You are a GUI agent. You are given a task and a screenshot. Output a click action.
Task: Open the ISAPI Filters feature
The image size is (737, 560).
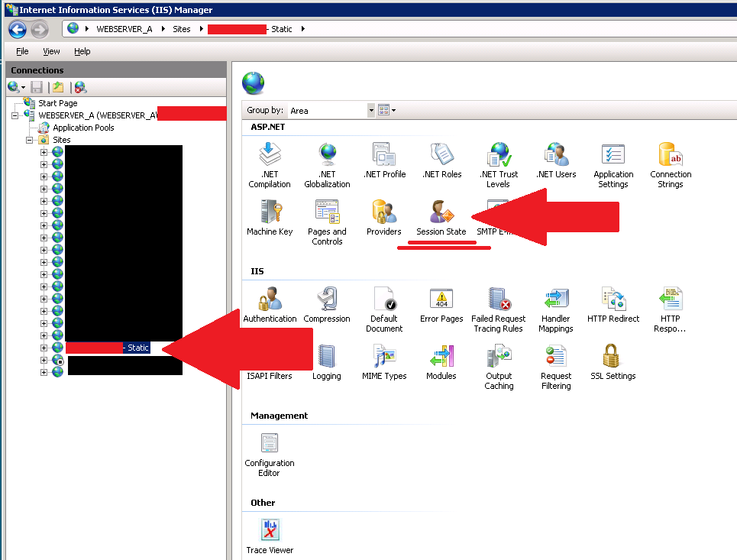(270, 376)
